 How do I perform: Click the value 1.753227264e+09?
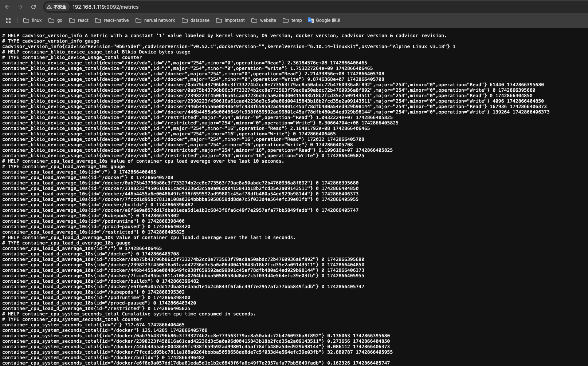[311, 68]
